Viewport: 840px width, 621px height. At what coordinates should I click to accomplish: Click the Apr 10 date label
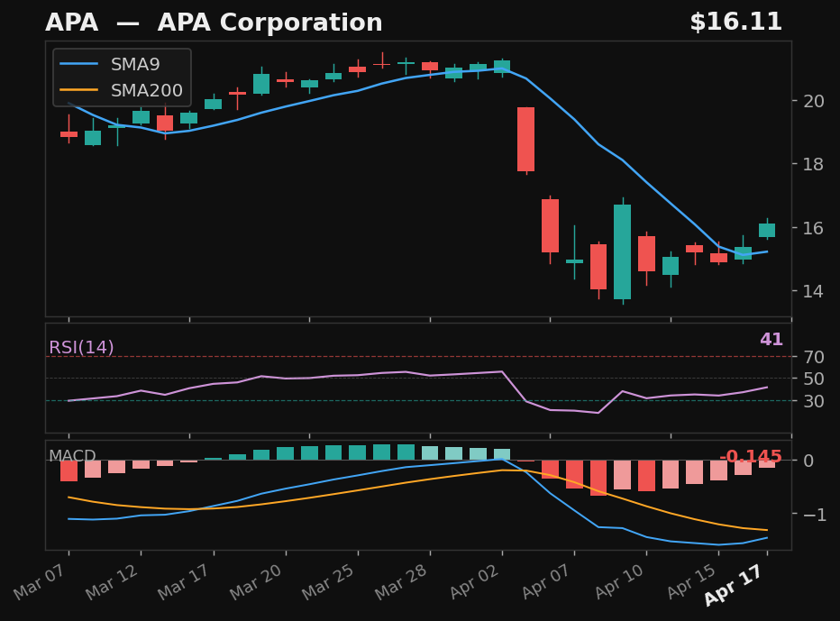coord(620,581)
